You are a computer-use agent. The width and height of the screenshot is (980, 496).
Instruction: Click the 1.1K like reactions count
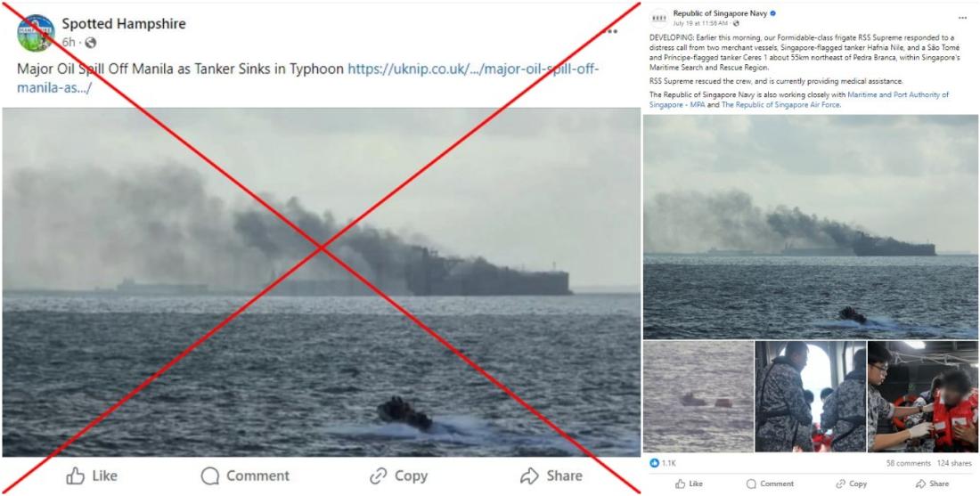[x=663, y=463]
